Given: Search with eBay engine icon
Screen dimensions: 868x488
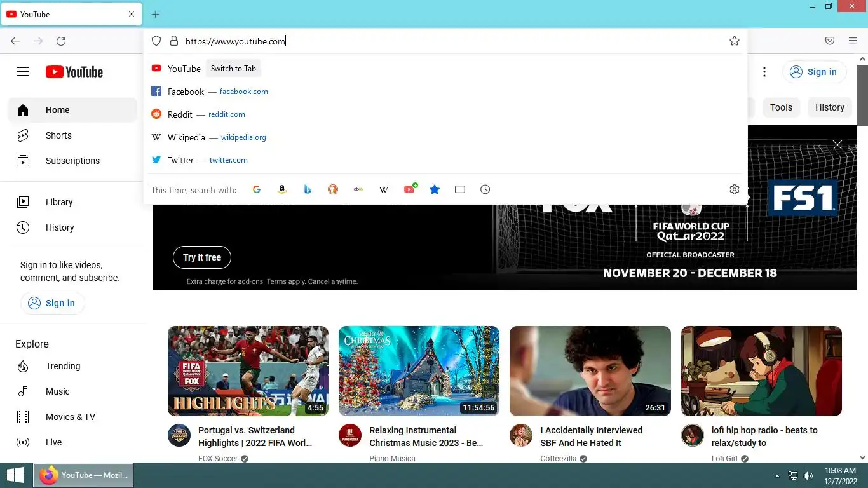Looking at the screenshot, I should [358, 189].
